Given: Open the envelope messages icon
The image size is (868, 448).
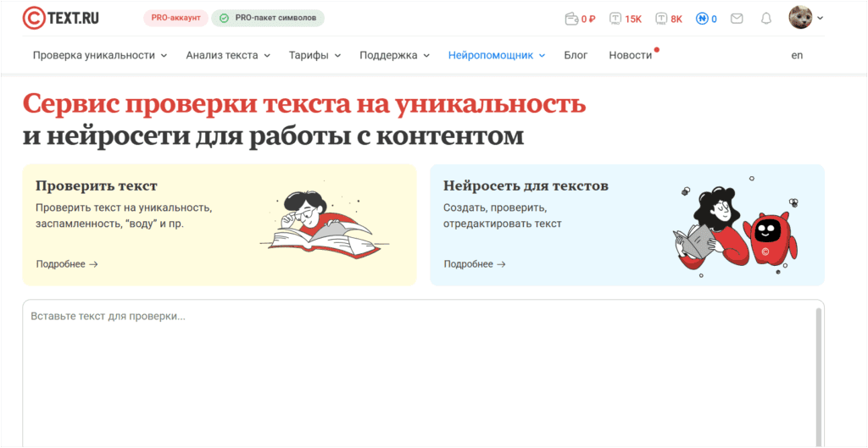Looking at the screenshot, I should 737,19.
